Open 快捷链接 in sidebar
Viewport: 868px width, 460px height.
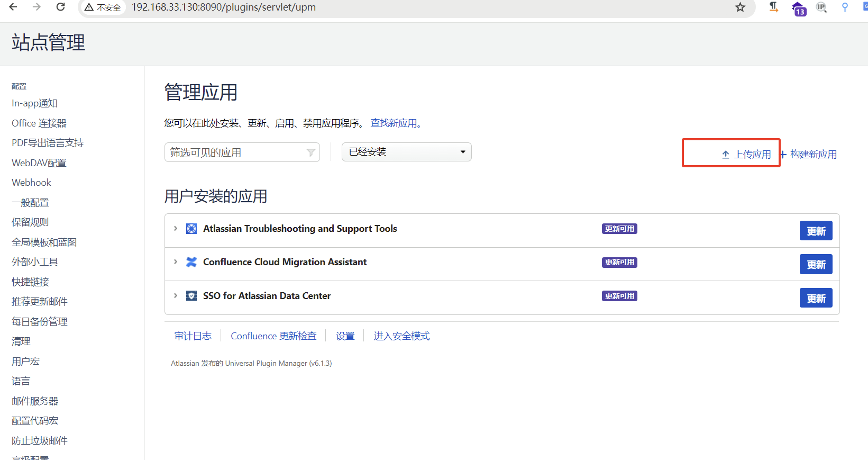tap(30, 282)
